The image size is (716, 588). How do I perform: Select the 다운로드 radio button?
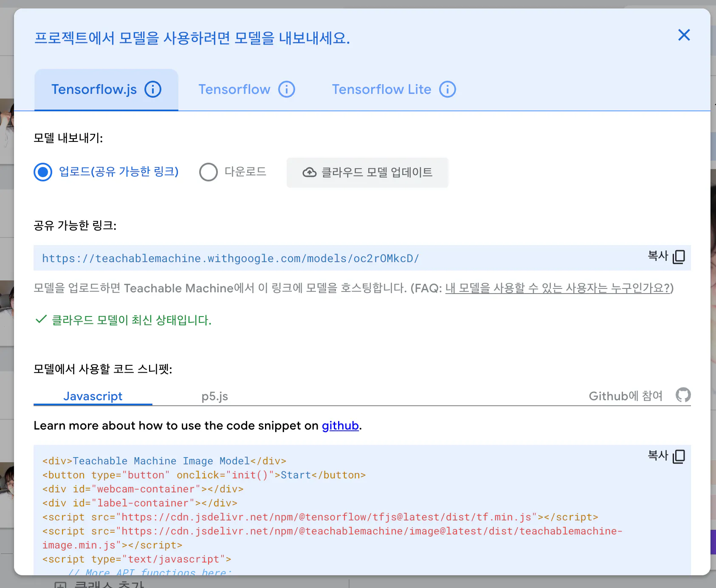click(x=209, y=172)
